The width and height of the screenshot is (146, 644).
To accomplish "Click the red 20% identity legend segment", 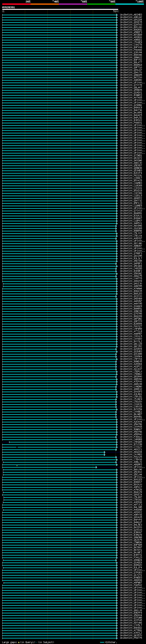I will pos(16,4).
